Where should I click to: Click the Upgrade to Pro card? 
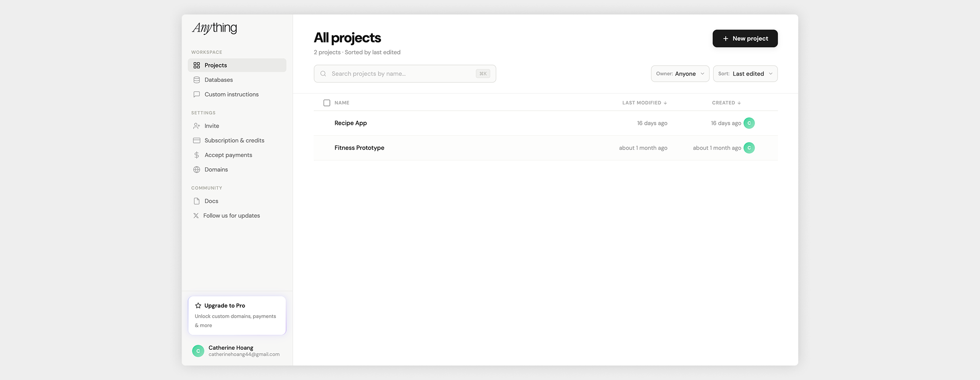[237, 315]
